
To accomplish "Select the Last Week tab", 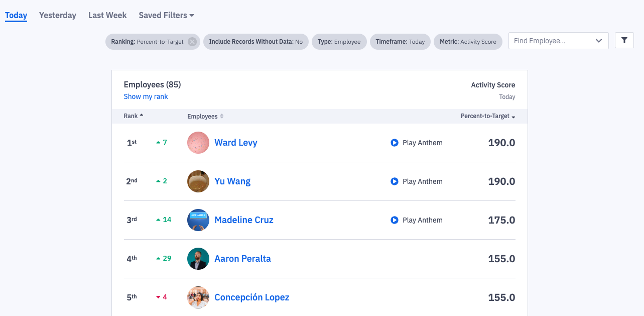I will click(x=107, y=15).
